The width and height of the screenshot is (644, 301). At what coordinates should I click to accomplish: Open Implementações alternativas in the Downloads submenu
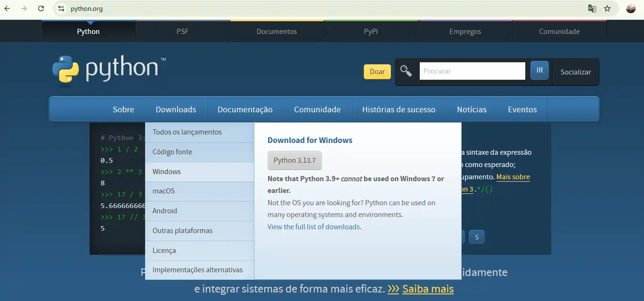[x=200, y=270]
